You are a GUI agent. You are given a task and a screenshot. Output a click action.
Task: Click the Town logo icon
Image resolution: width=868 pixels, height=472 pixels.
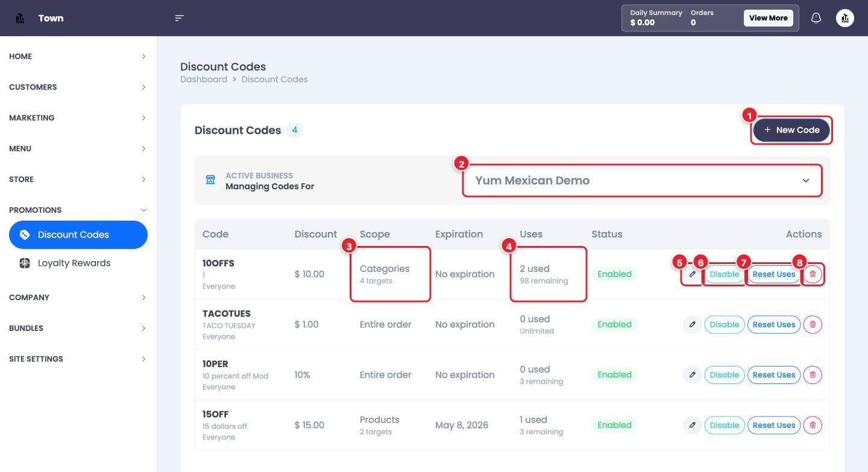point(20,18)
